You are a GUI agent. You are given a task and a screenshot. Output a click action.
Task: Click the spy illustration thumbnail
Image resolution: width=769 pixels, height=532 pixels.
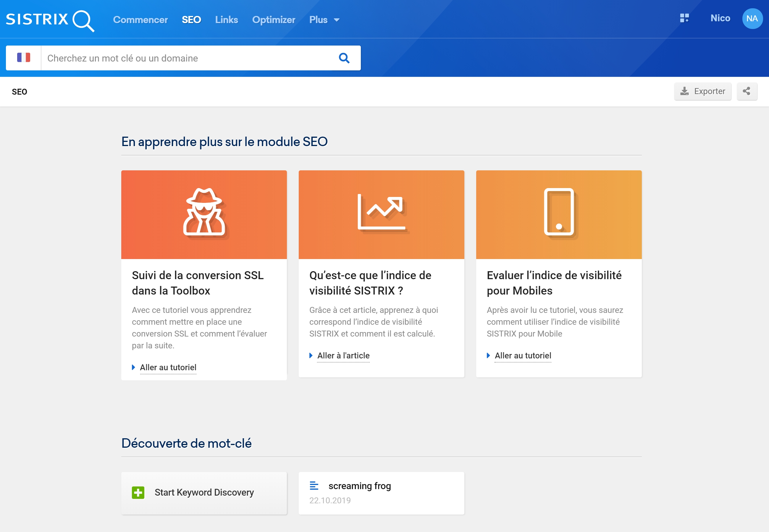click(x=204, y=215)
